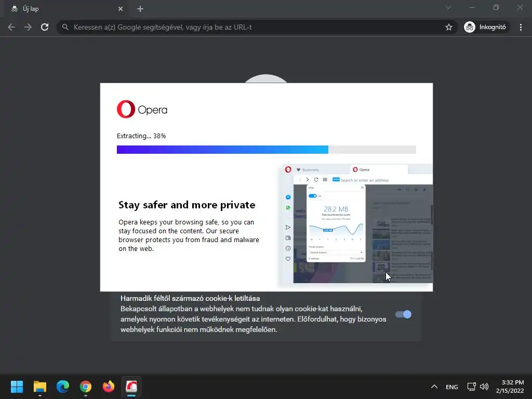
Task: Launch Microsoft Edge from taskbar
Action: (63, 387)
